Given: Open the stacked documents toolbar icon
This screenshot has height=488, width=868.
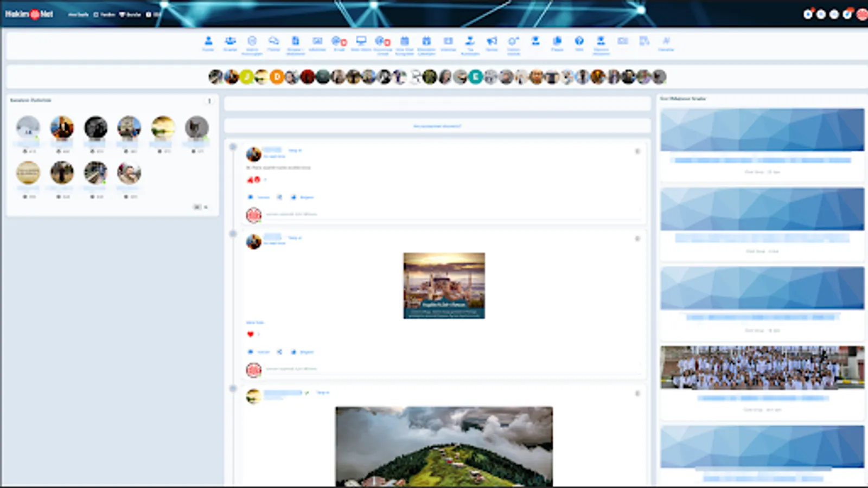Looking at the screenshot, I should tap(557, 41).
